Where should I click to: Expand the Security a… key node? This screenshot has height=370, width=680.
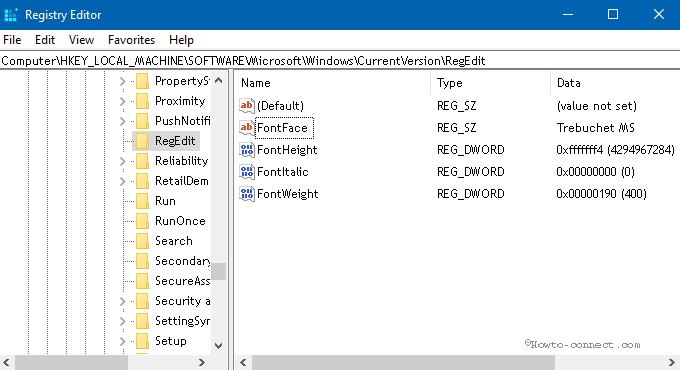click(x=122, y=301)
